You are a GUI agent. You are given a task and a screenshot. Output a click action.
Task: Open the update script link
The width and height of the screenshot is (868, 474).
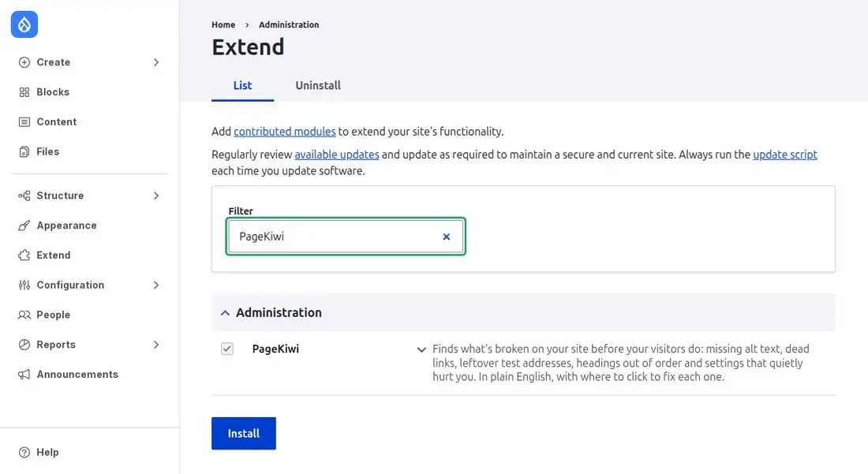click(x=785, y=155)
